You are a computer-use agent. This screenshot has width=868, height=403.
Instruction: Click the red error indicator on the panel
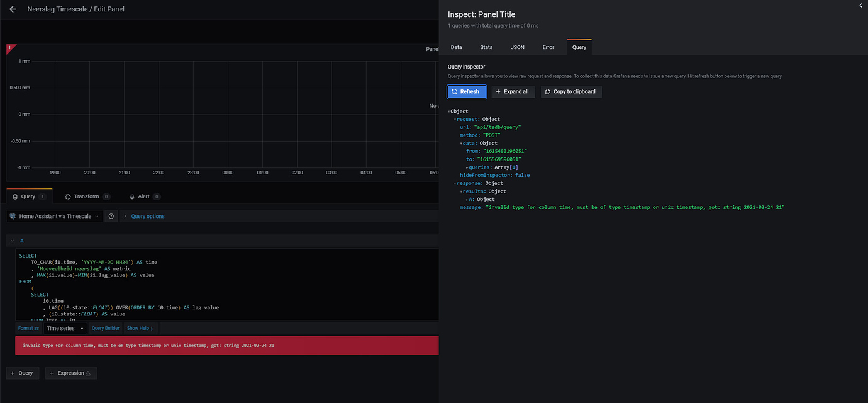pos(9,48)
